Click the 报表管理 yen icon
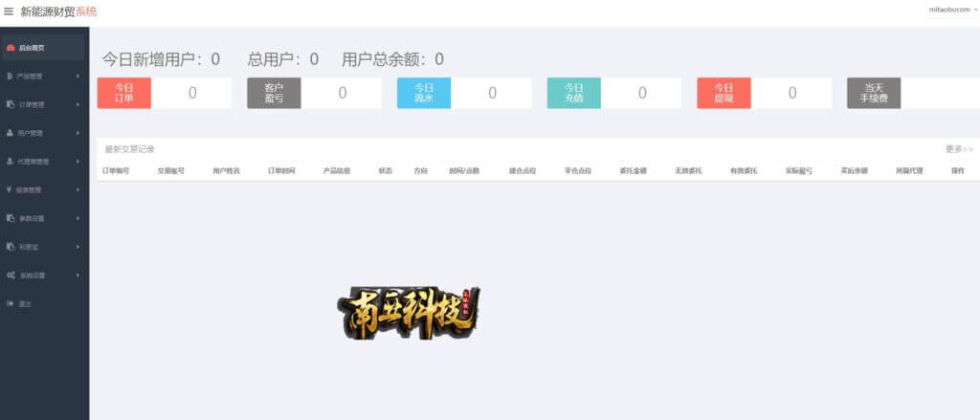The image size is (980, 420). (10, 189)
